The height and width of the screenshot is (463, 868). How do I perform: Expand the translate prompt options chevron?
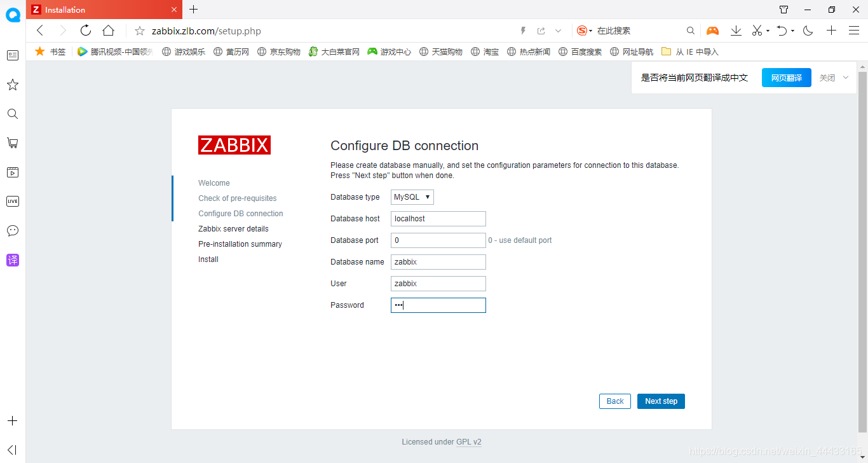point(846,78)
